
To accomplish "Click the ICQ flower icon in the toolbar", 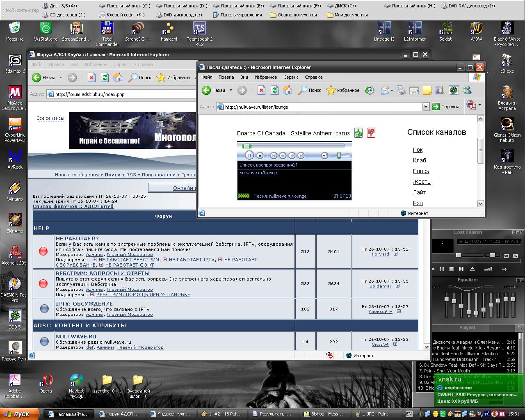I will tap(453, 90).
